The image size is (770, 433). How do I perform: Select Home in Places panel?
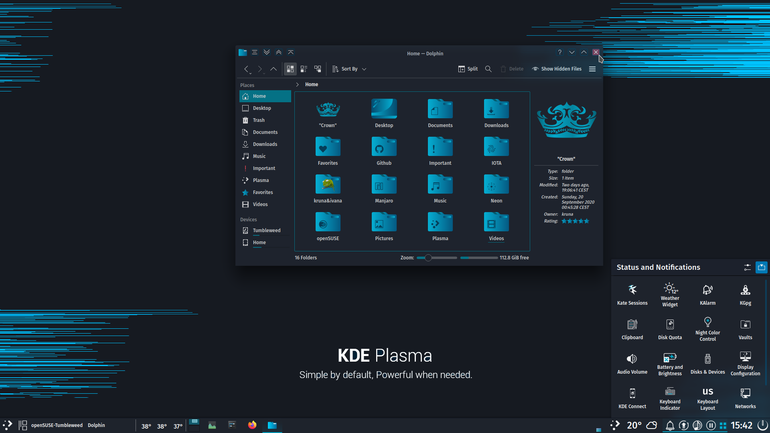pyautogui.click(x=265, y=96)
